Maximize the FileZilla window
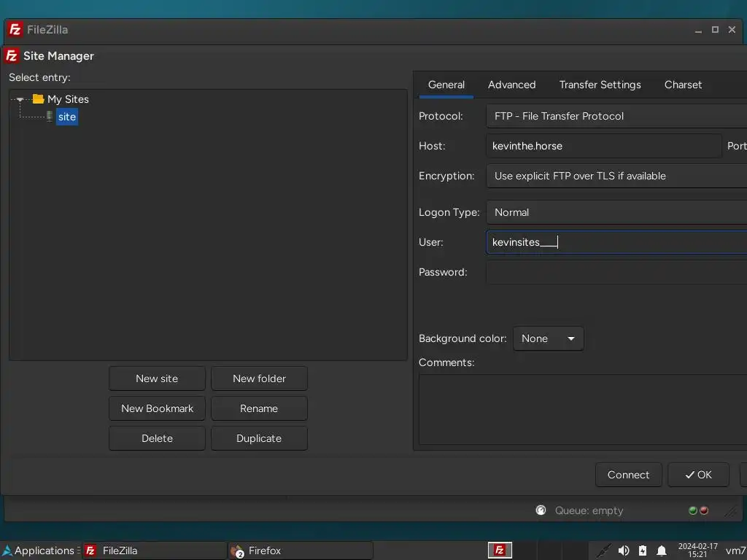 tap(715, 29)
